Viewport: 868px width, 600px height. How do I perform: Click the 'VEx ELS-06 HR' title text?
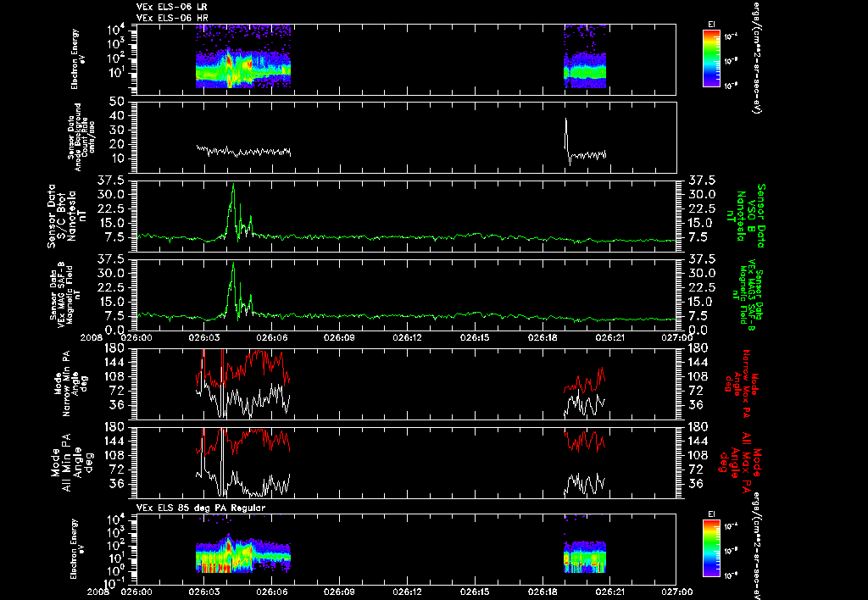pyautogui.click(x=172, y=18)
